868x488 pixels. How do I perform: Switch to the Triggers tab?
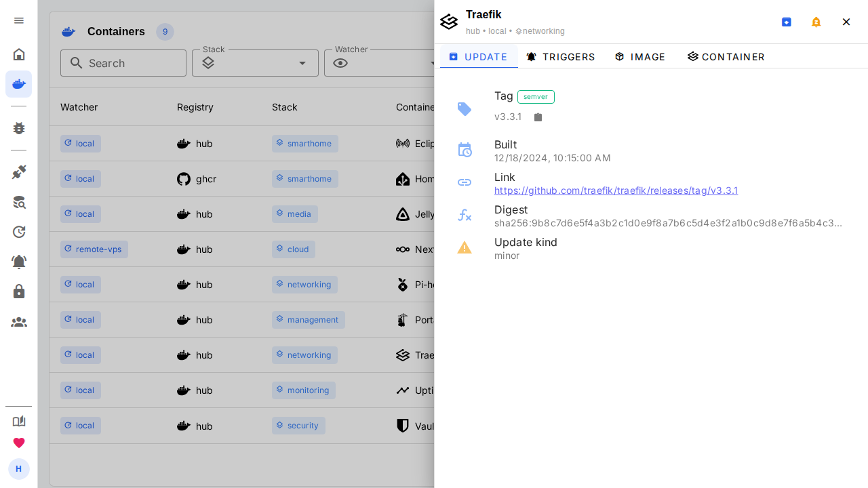coord(561,57)
